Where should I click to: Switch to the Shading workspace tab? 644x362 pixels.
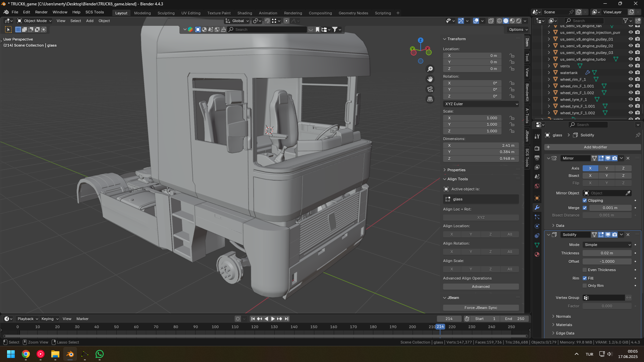click(245, 13)
